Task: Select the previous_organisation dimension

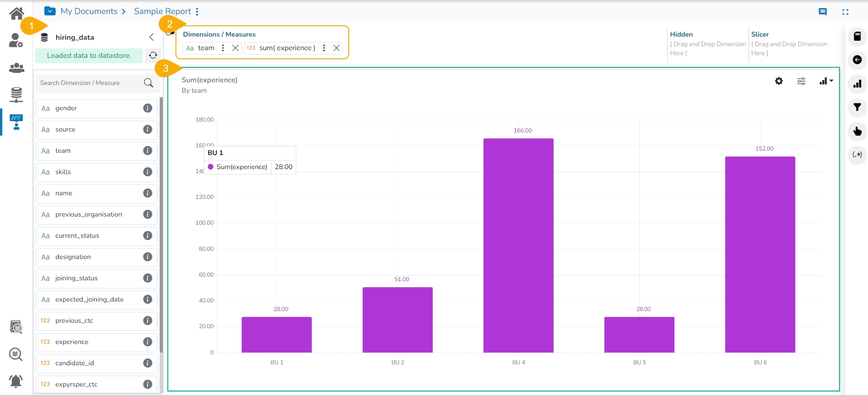Action: pyautogui.click(x=89, y=214)
